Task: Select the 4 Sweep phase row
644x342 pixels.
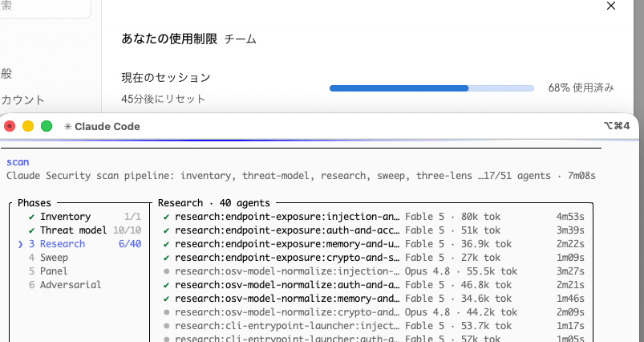Action: 48,258
